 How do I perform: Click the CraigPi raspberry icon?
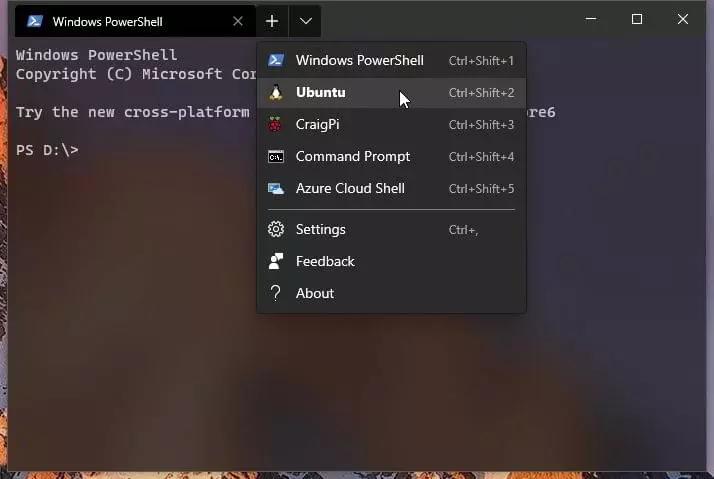pyautogui.click(x=275, y=124)
